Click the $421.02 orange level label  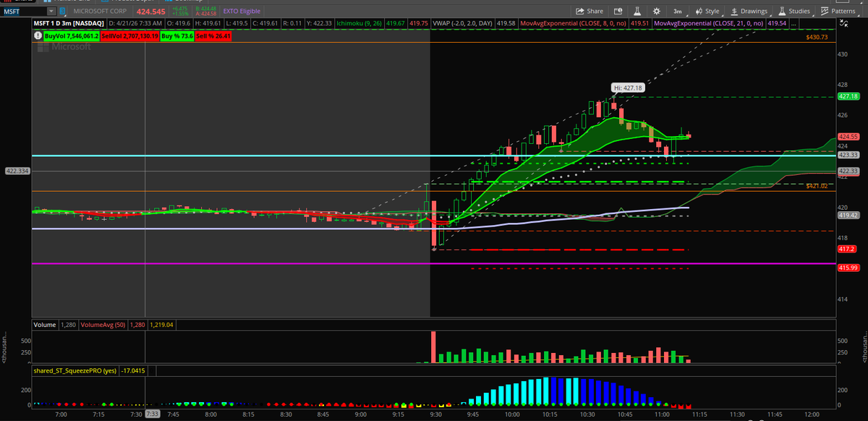(x=817, y=186)
